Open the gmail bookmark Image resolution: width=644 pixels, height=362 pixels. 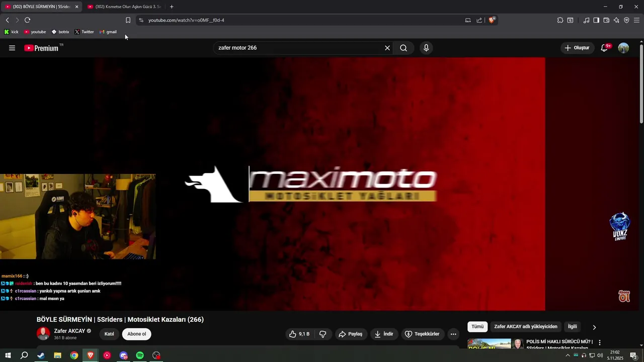point(108,32)
